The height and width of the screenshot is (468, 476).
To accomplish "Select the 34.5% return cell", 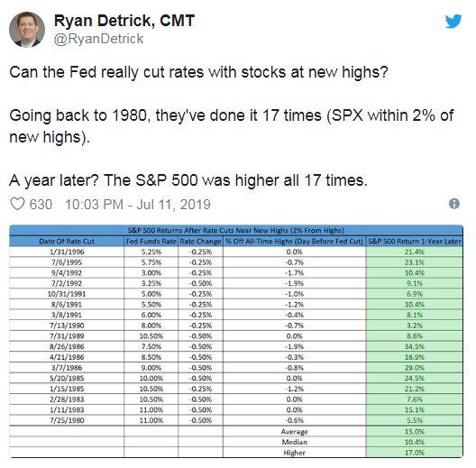I will click(x=415, y=346).
